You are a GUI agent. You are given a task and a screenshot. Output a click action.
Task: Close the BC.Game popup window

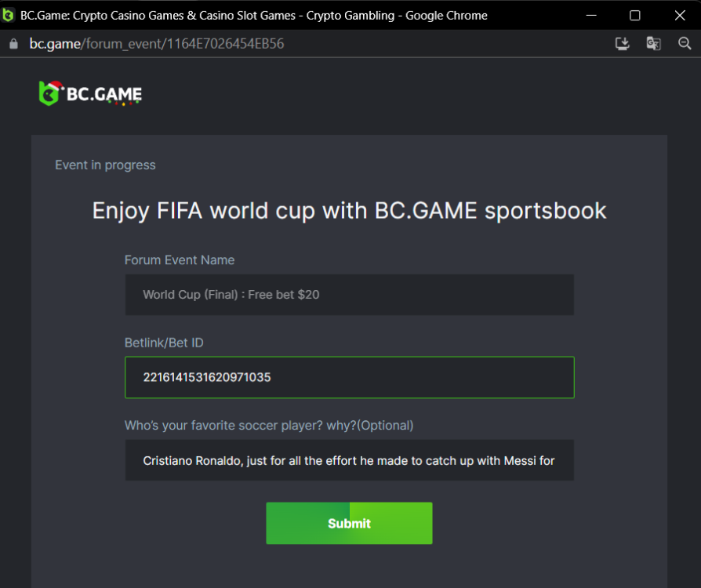point(679,15)
